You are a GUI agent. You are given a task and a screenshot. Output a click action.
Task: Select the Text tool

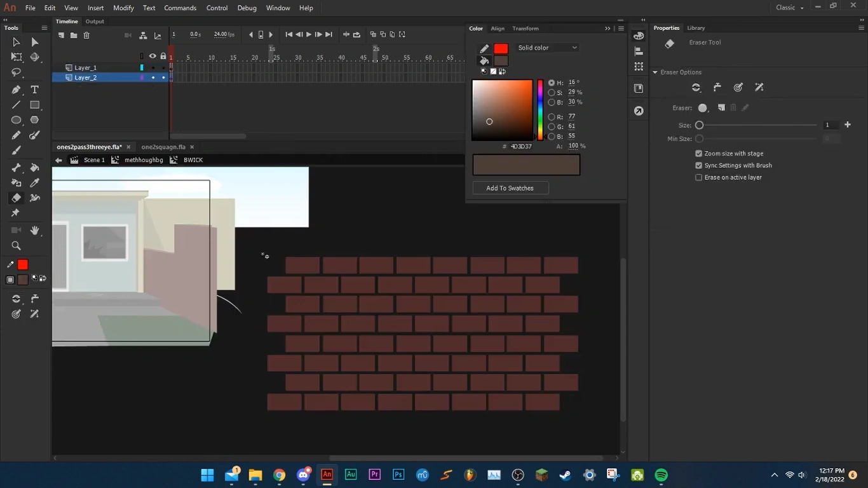[x=35, y=90]
